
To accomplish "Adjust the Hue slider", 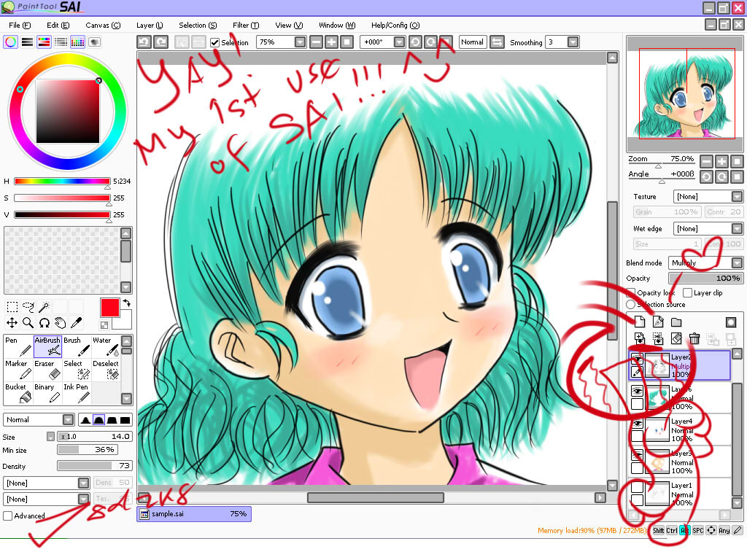I will click(x=62, y=182).
